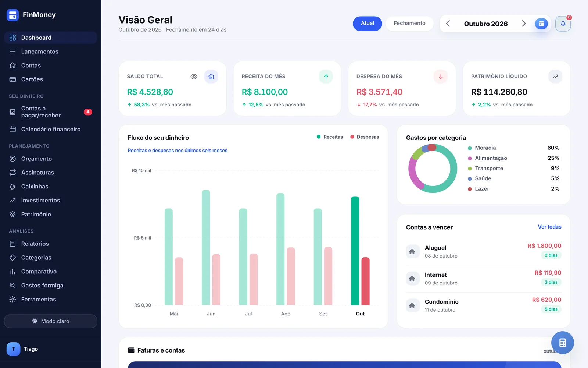Click the Assinaturas repeat icon
Image resolution: width=588 pixels, height=368 pixels.
(x=12, y=173)
